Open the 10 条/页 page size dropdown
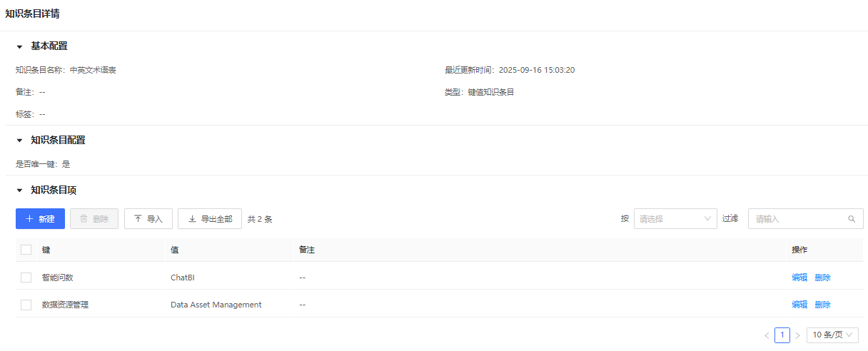The height and width of the screenshot is (351, 868). click(x=832, y=335)
